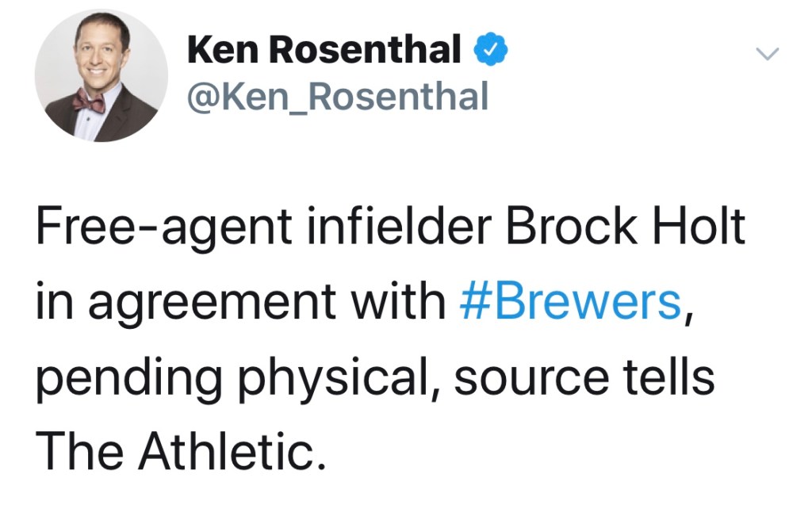Click the surname "Rosenthal" in the header
The height and width of the screenshot is (520, 812).
[365, 51]
